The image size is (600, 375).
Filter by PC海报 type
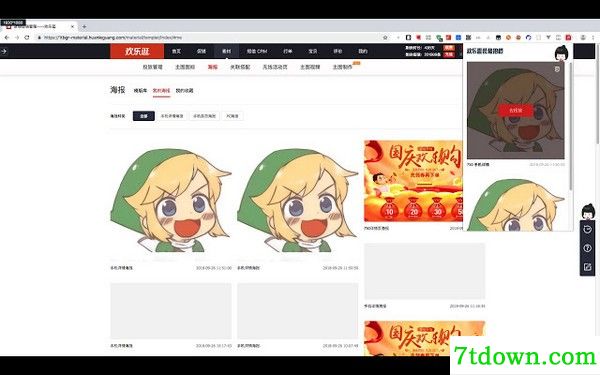[232, 116]
